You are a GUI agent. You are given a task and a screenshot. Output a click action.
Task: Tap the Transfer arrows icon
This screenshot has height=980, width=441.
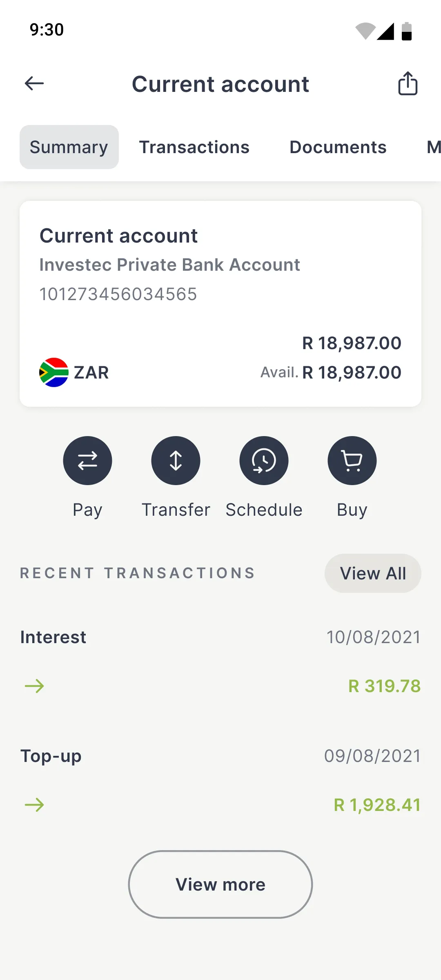coord(176,461)
